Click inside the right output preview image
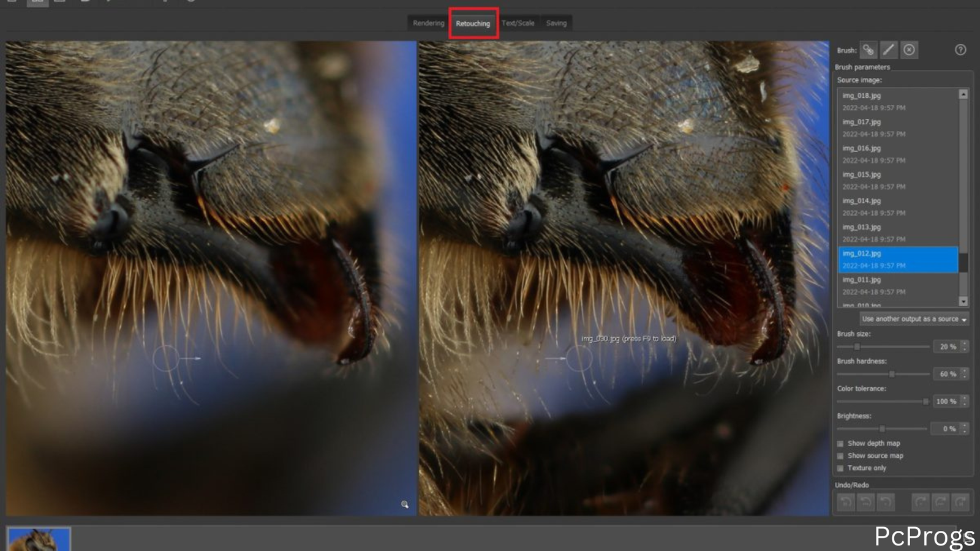980x551 pixels. pyautogui.click(x=624, y=278)
